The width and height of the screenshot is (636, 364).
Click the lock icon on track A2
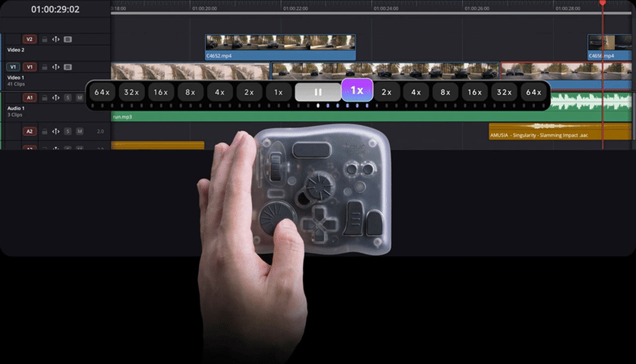pyautogui.click(x=44, y=132)
